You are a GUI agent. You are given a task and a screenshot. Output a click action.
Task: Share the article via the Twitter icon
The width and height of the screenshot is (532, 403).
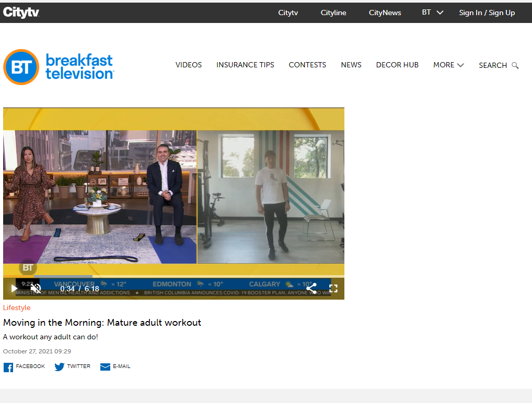(59, 367)
